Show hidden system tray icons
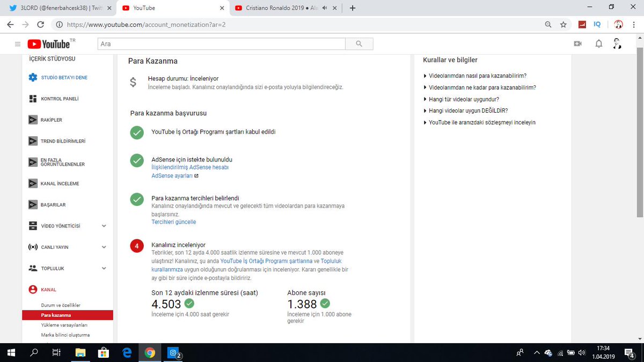This screenshot has height=362, width=644. click(x=537, y=352)
